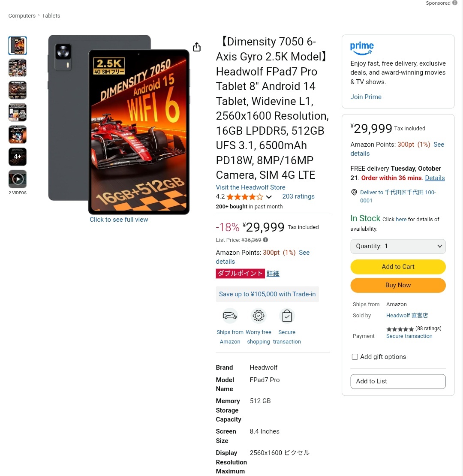Expand the star rating breakdown chevron
Viewport: 463px width, 476px height.
[x=269, y=197]
